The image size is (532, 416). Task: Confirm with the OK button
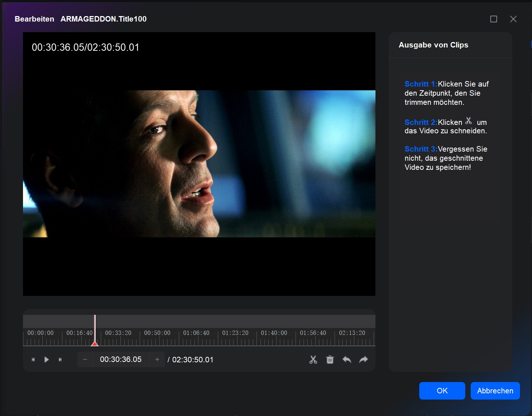point(442,391)
